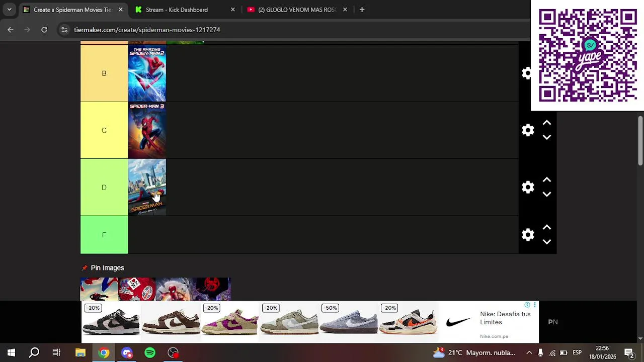The height and width of the screenshot is (362, 644).
Task: Select the D tier label
Action: point(104,187)
